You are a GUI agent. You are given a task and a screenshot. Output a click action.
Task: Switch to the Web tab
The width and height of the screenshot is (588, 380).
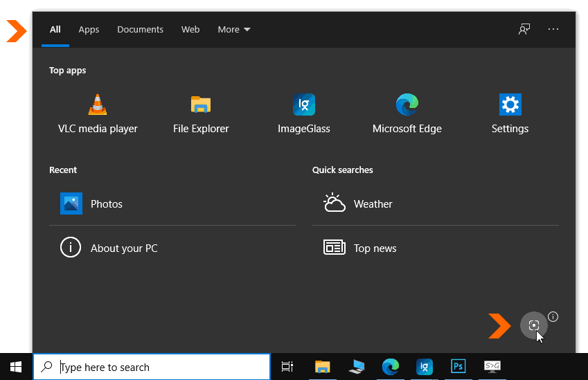click(190, 29)
